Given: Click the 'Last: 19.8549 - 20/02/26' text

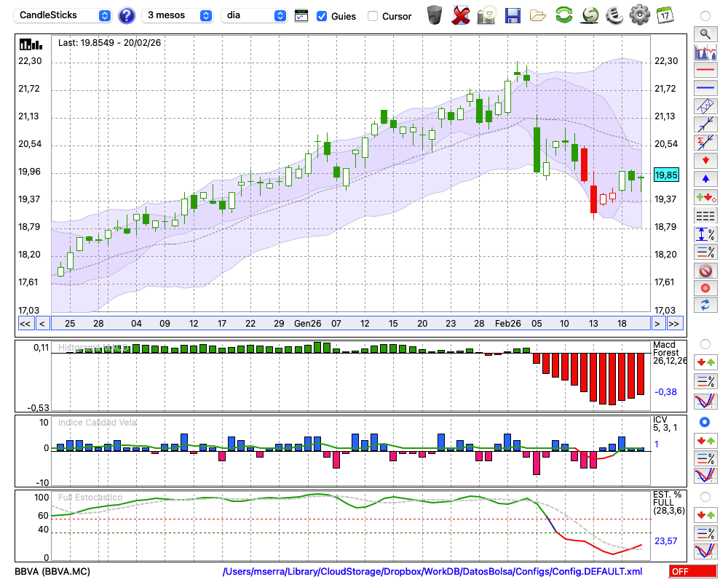Looking at the screenshot, I should point(110,43).
